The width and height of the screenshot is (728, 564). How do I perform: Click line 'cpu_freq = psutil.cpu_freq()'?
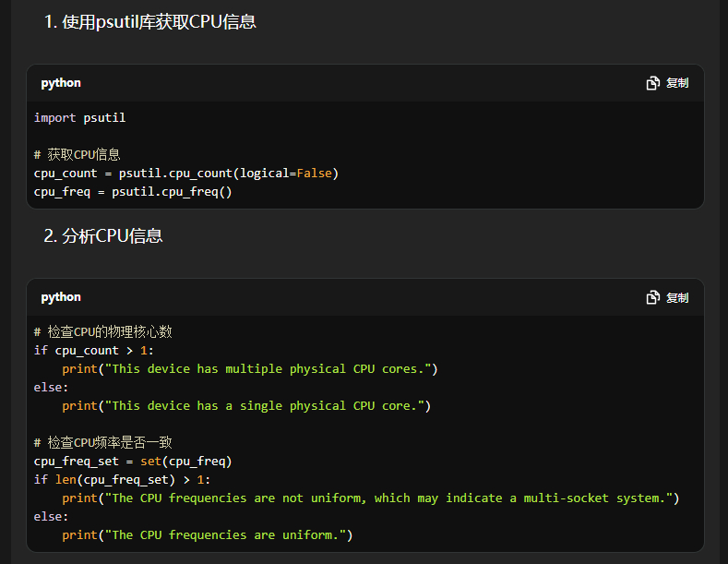pos(133,192)
